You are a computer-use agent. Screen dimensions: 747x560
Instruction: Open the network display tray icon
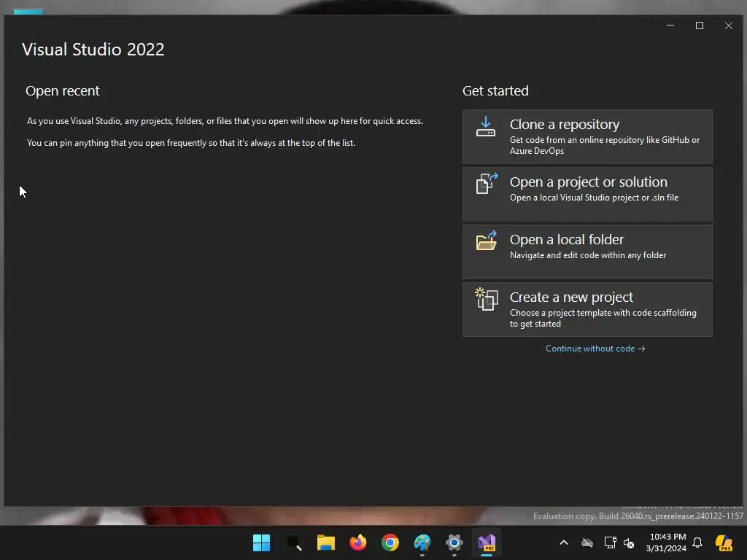610,542
